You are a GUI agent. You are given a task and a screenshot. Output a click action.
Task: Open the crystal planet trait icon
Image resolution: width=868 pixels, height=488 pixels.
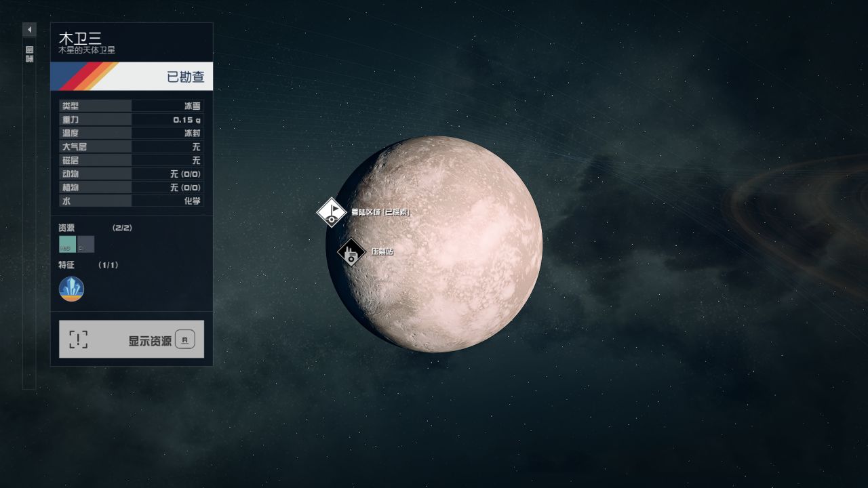[71, 289]
